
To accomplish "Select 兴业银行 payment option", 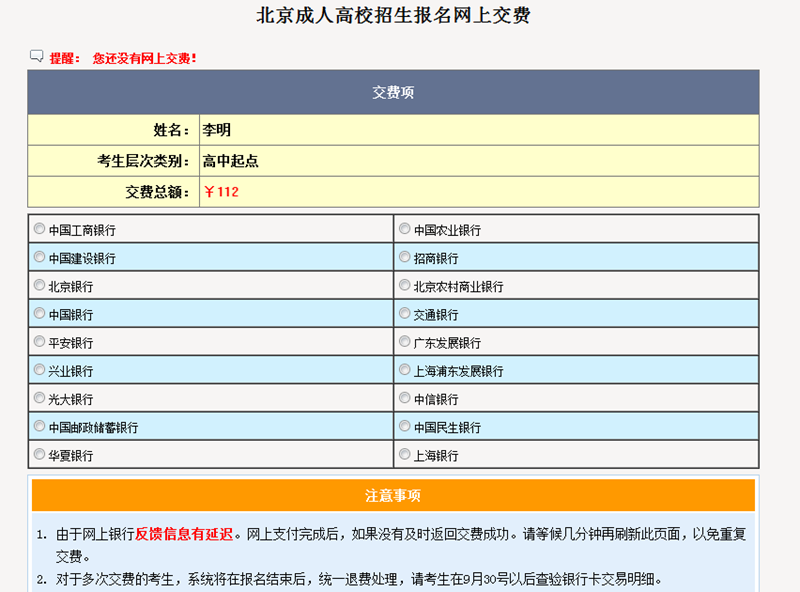I will coord(40,369).
